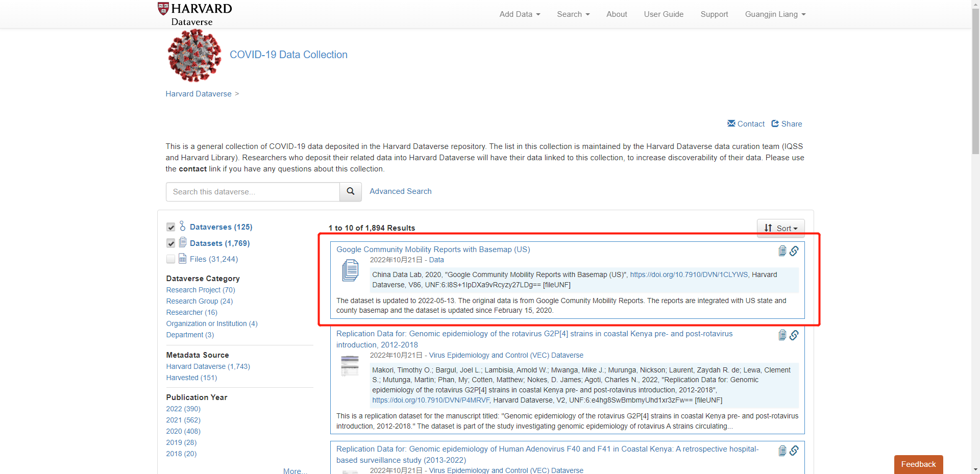The image size is (980, 474).
Task: Open Human Adenovirus F40 and F41 dataset title
Action: click(x=547, y=455)
